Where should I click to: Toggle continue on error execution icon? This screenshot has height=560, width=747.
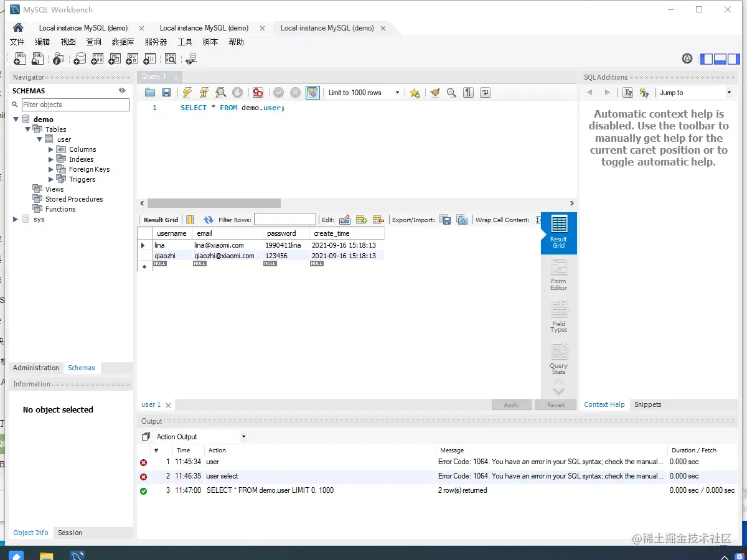pyautogui.click(x=258, y=93)
